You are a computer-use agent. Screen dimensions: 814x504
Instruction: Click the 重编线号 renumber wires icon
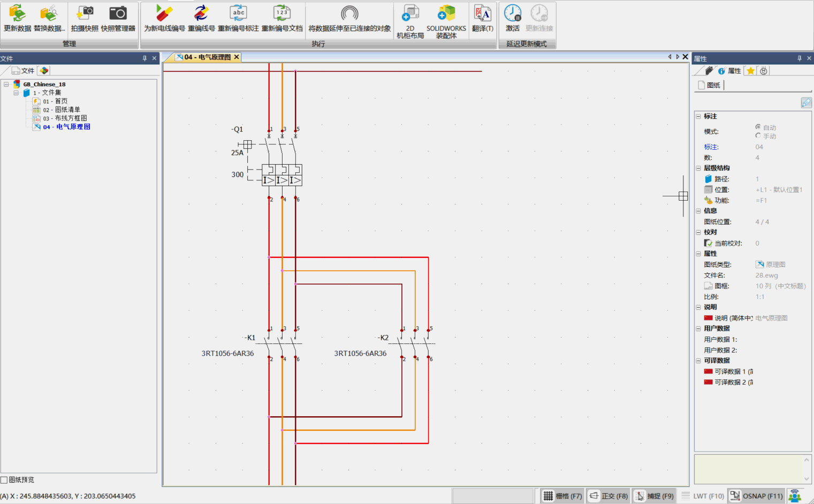201,13
